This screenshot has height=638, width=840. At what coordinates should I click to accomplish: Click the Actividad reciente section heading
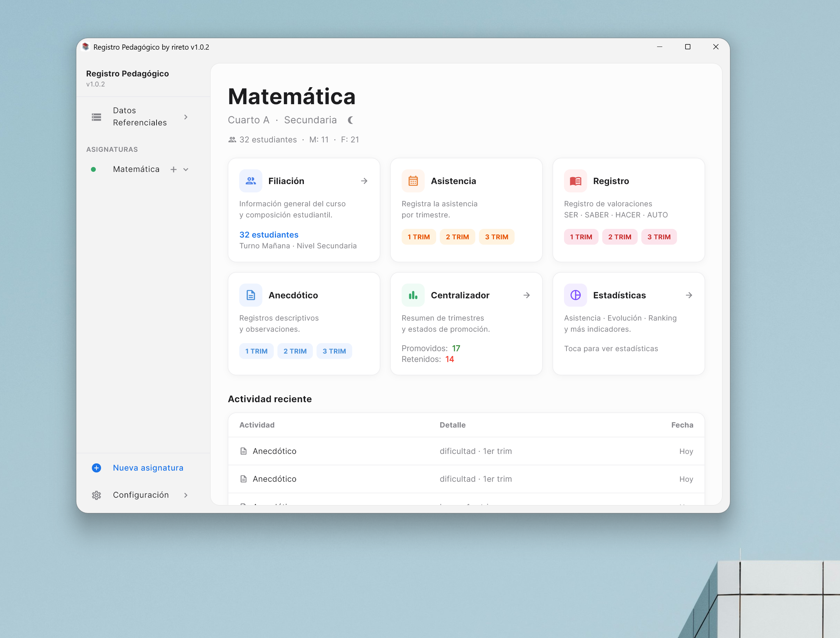click(270, 399)
